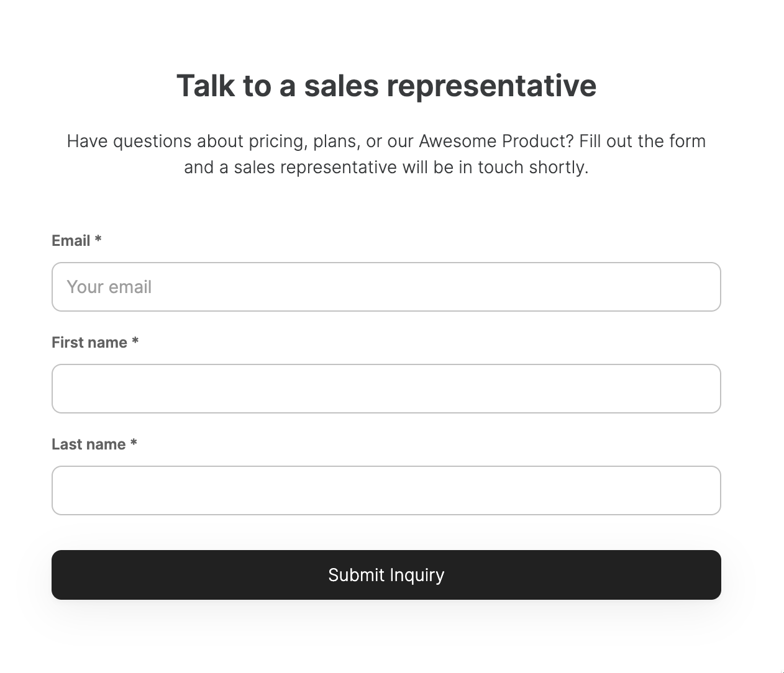
Task: Click the asterisk next to Email
Action: 99,240
